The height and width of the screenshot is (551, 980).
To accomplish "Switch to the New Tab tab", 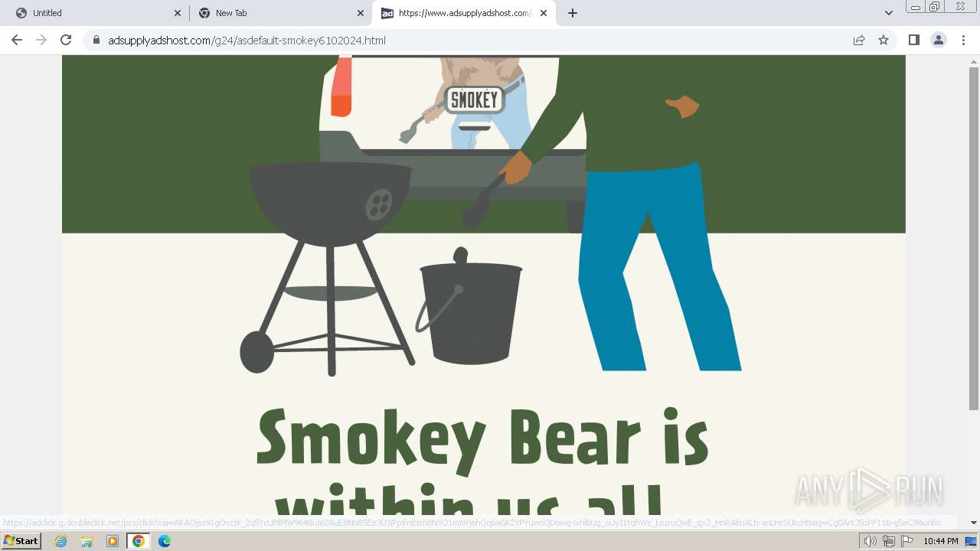I will click(280, 13).
